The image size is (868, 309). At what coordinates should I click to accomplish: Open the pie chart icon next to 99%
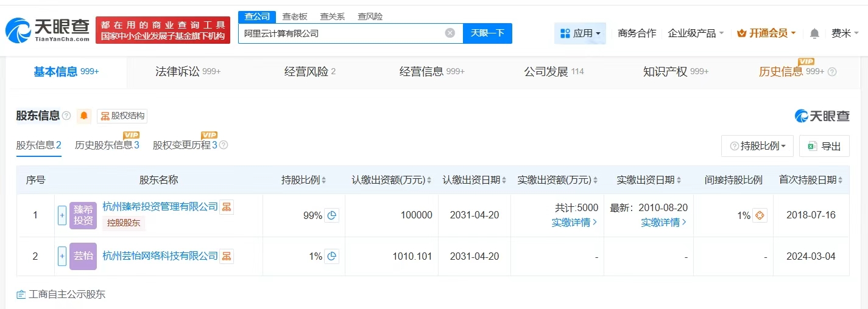(x=332, y=215)
